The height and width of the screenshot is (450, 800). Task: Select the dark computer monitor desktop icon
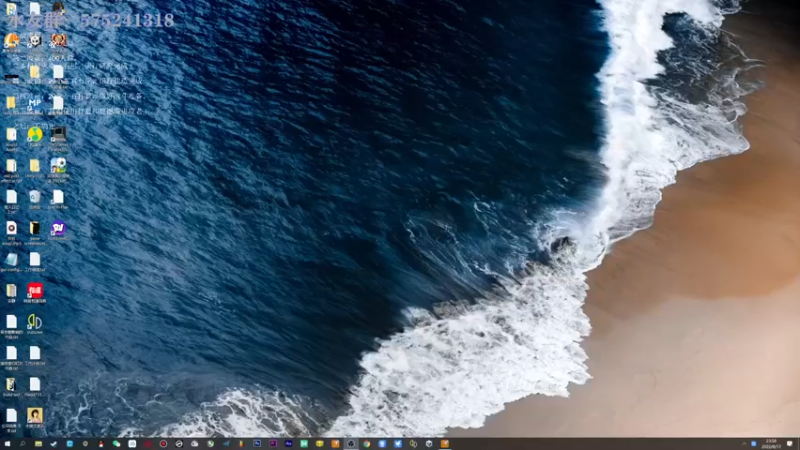coord(58,134)
